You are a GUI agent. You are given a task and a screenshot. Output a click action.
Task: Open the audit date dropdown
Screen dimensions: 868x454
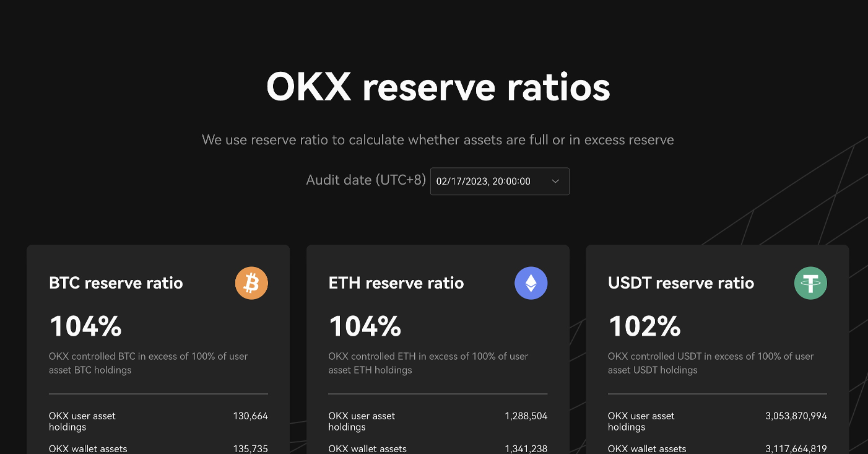coord(499,181)
